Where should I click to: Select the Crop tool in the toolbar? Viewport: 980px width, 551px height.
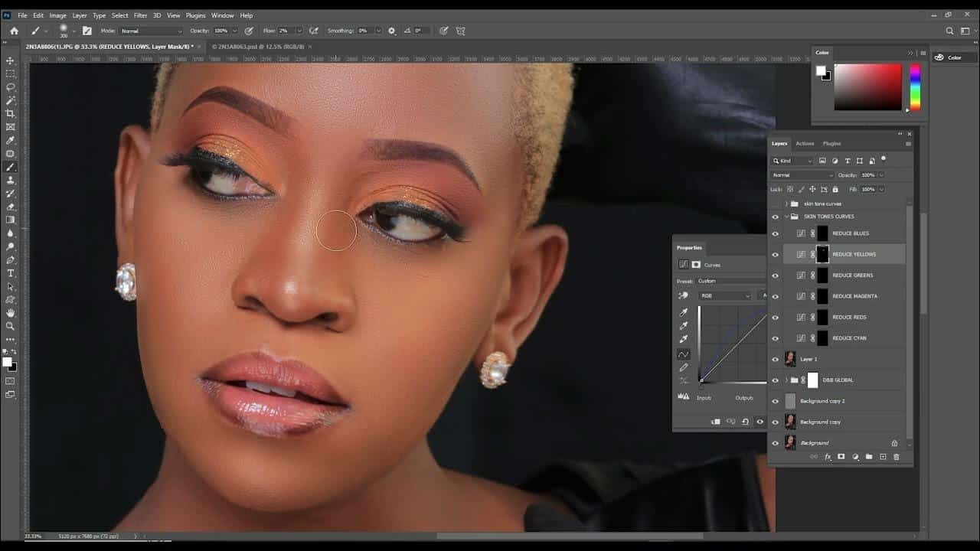point(10,113)
